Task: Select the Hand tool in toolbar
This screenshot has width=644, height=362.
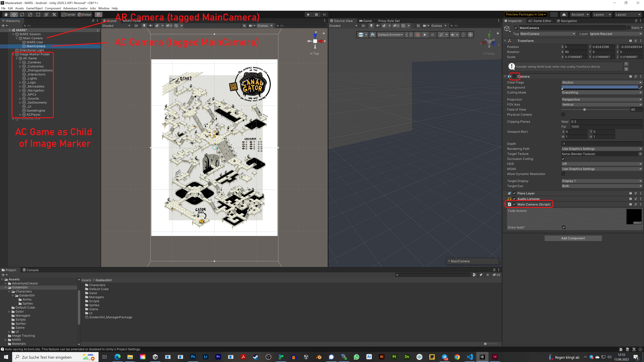Action: [6, 14]
